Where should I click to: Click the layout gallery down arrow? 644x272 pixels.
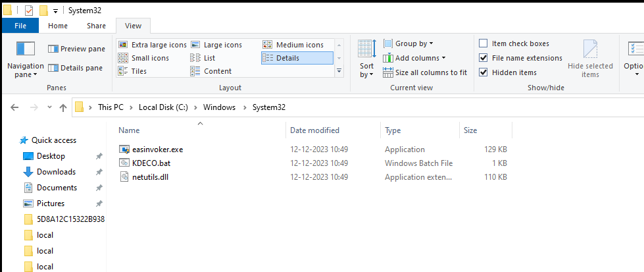pos(339,58)
